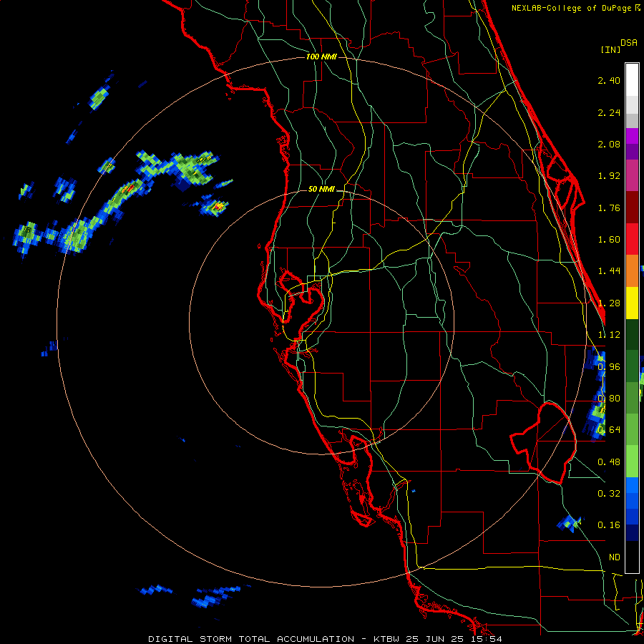Image resolution: width=644 pixels, height=644 pixels.
Task: Click the 1.76 legend value
Action: (x=609, y=208)
